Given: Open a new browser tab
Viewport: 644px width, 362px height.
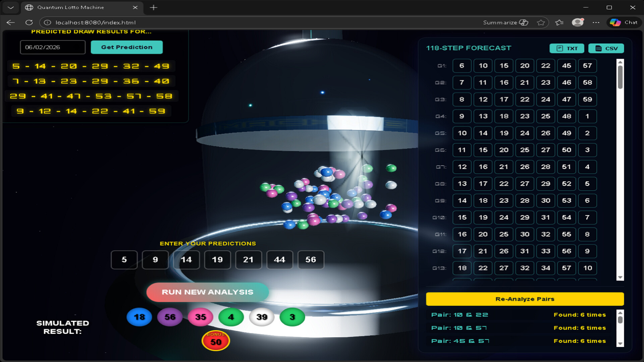Looking at the screenshot, I should tap(154, 7).
